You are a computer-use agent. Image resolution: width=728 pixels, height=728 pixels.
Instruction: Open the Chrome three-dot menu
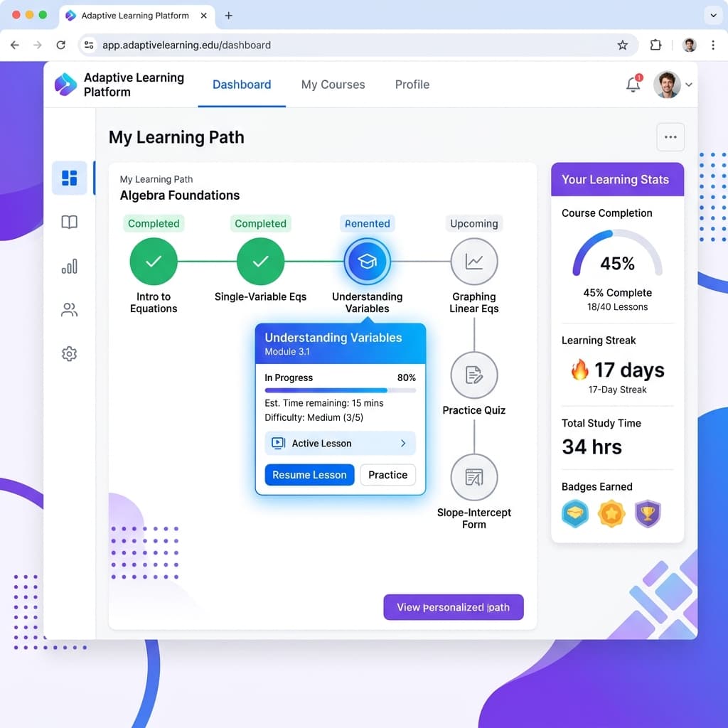point(712,45)
